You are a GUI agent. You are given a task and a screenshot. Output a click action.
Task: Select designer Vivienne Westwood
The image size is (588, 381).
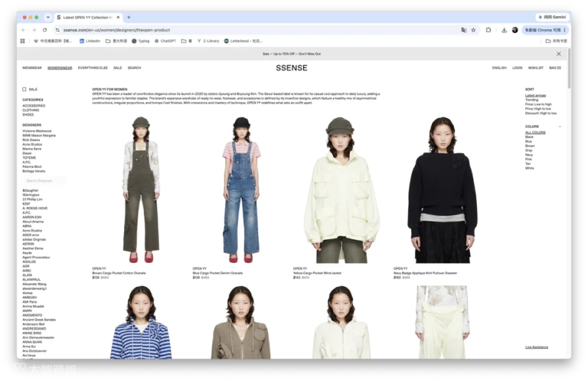tap(37, 131)
